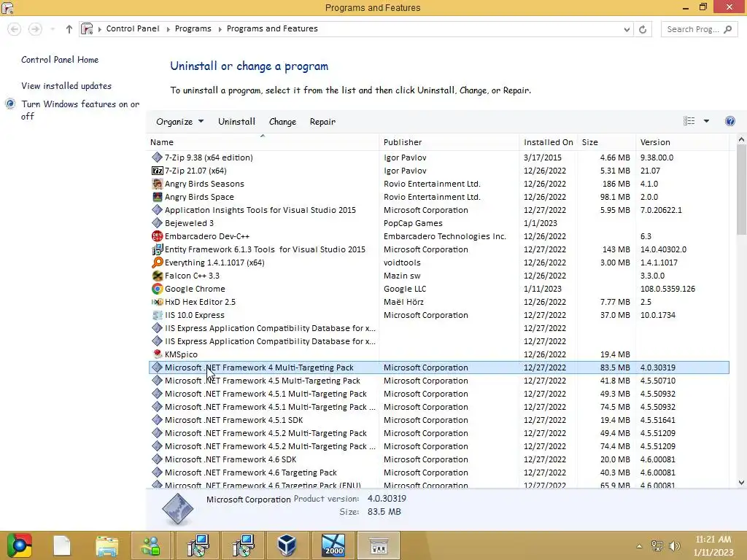Click the taskbar clock showing 11:21 AM
Screen dimensions: 747x560
713,545
